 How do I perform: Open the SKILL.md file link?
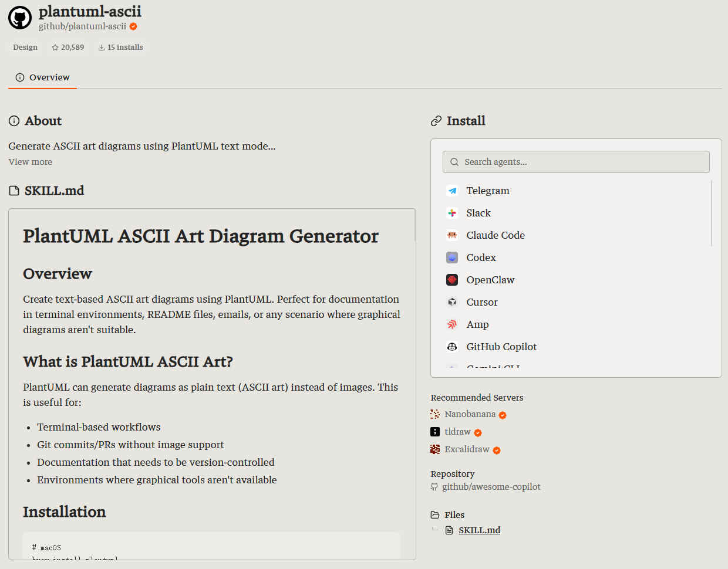[x=480, y=530]
